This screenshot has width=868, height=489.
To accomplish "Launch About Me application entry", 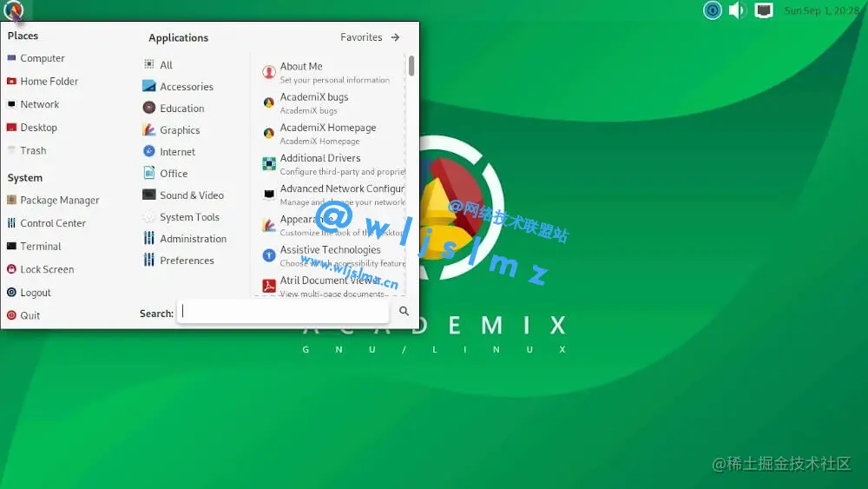I will (x=332, y=72).
